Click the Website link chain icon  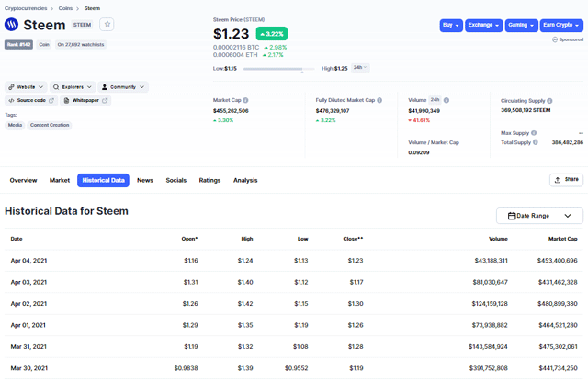(11, 87)
